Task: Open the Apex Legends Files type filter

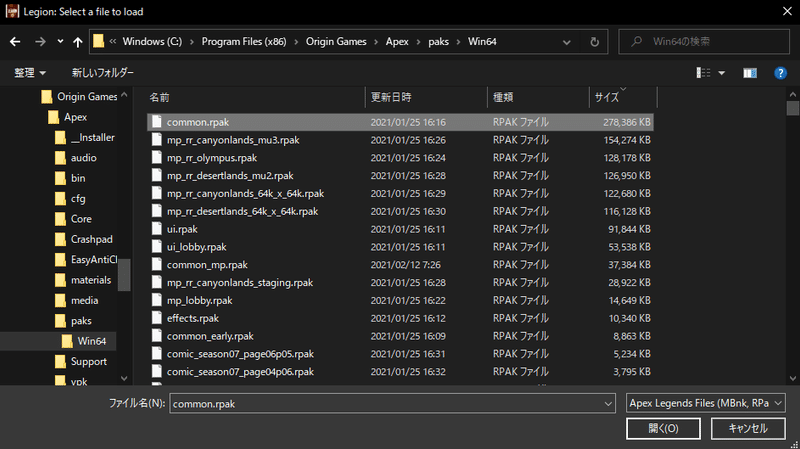Action: pyautogui.click(x=706, y=403)
